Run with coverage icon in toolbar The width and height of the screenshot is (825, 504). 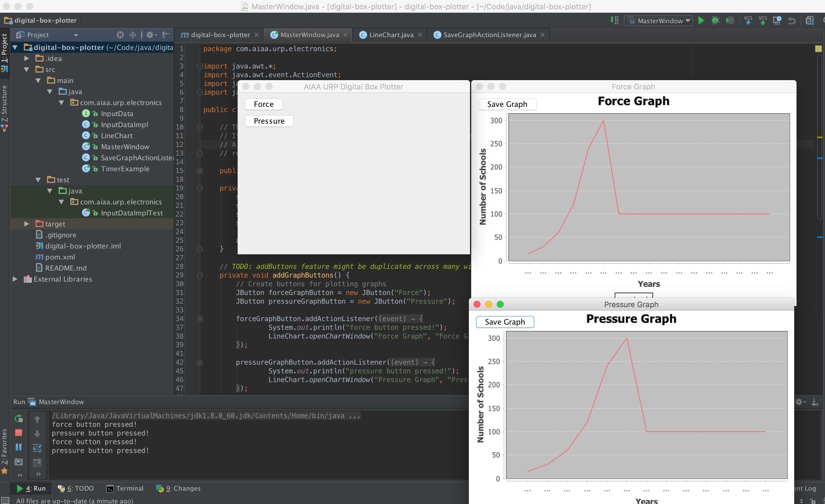pyautogui.click(x=730, y=21)
